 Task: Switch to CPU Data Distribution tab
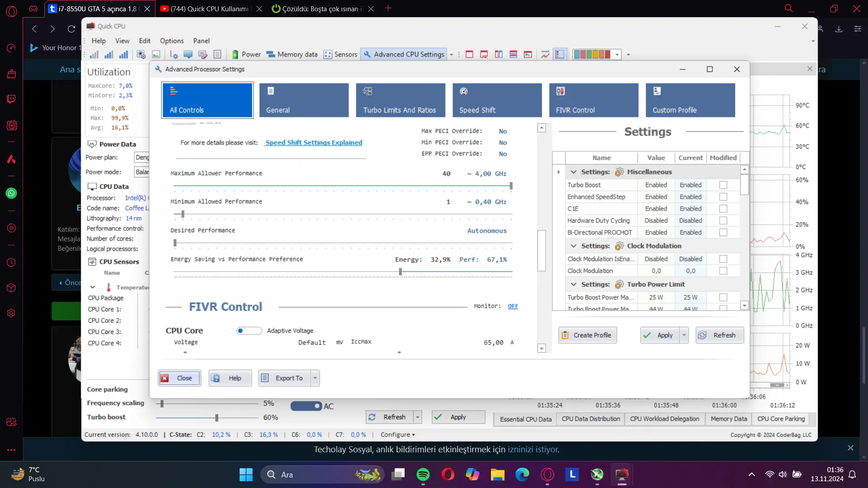click(591, 419)
